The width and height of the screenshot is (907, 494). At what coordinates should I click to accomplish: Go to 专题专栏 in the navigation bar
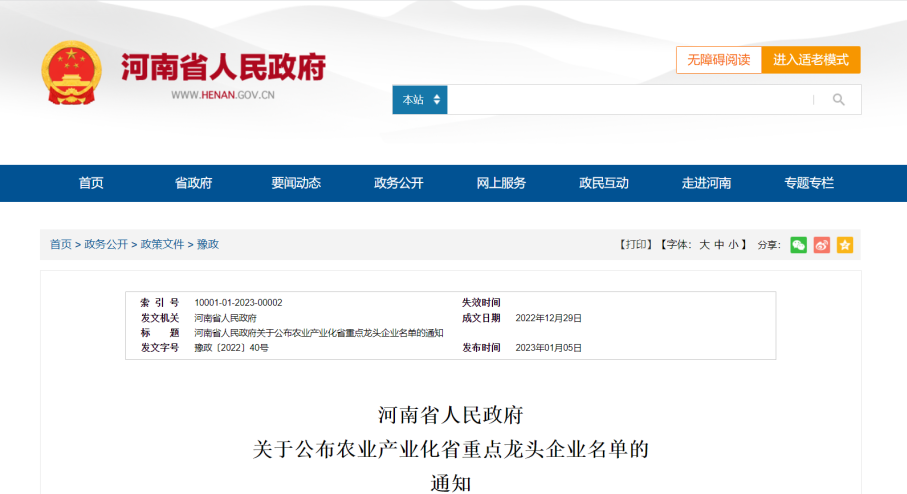point(808,183)
